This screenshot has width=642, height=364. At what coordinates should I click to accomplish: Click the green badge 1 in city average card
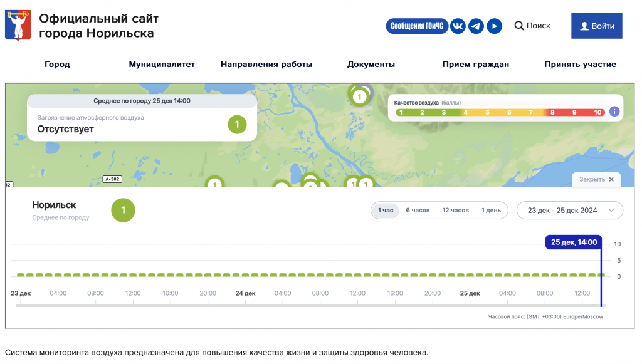(x=237, y=124)
